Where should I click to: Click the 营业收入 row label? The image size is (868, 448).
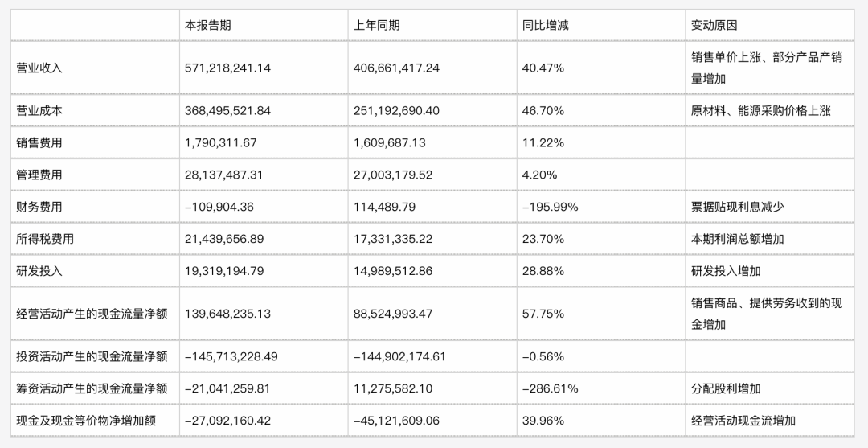[39, 68]
